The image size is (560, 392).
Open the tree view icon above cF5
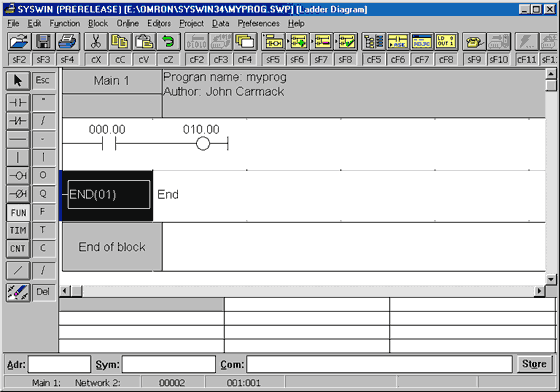coord(374,42)
